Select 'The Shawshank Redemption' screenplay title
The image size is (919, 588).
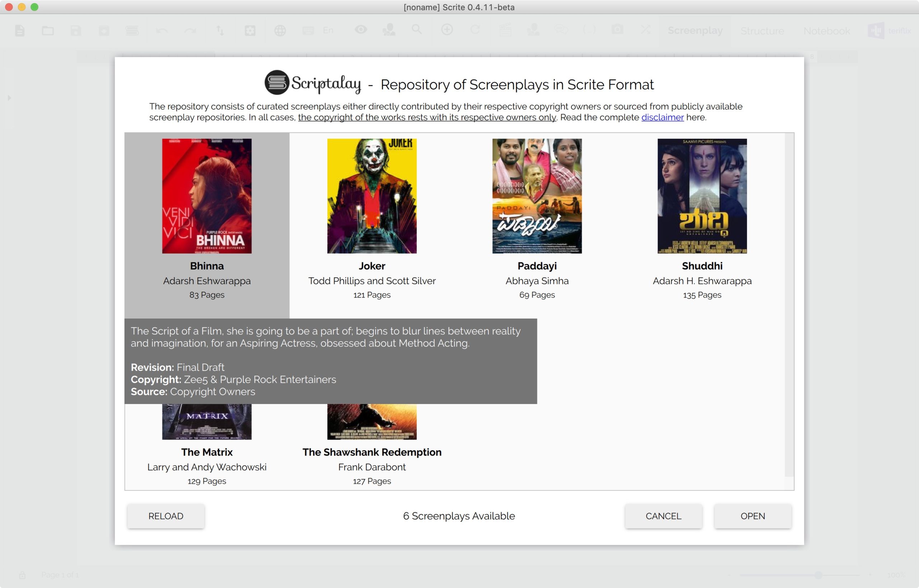point(372,452)
